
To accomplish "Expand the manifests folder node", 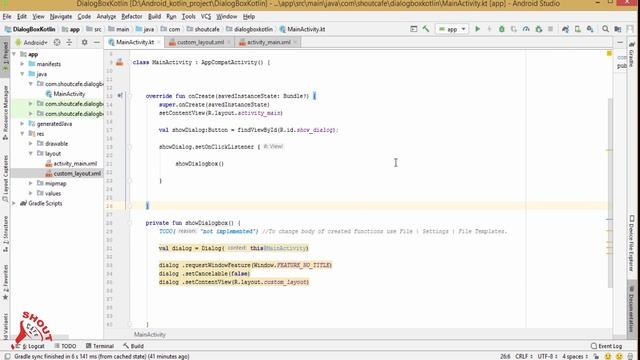I will (22, 64).
